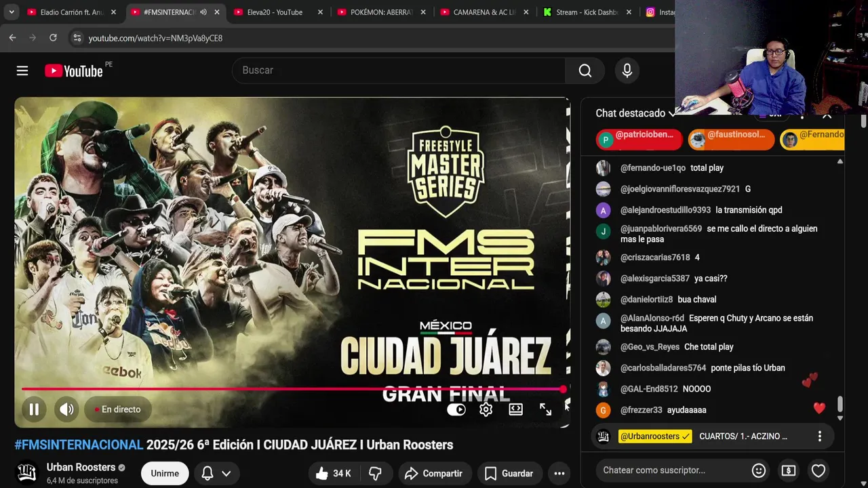Click @alejandroestudillo9393 chat username
The image size is (868, 488).
tap(665, 210)
